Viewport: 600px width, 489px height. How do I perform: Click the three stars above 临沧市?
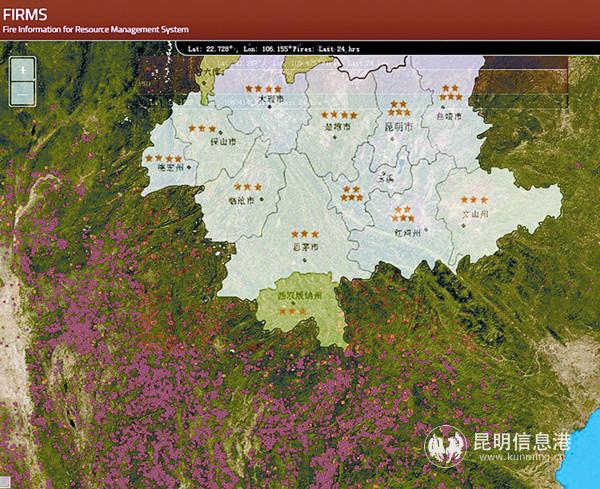[246, 187]
